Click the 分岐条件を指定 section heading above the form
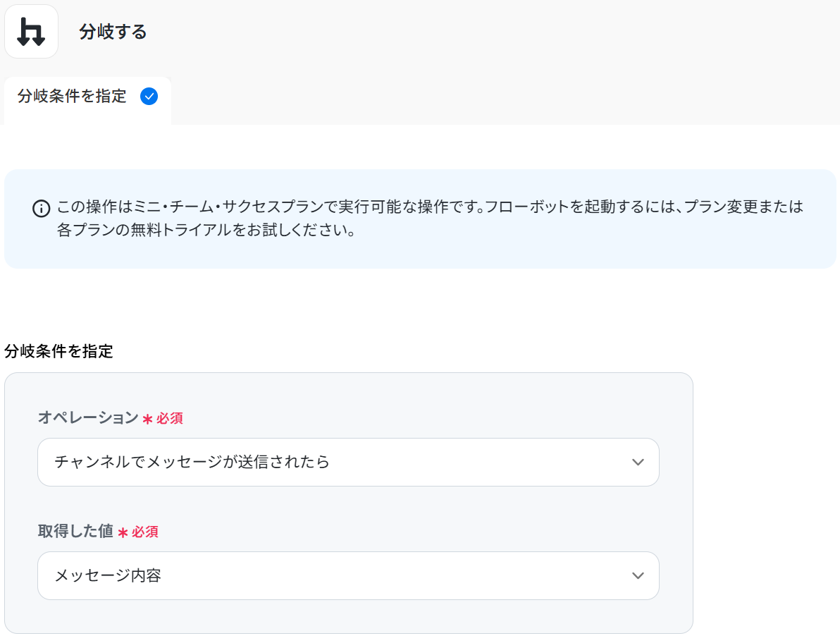 (x=58, y=351)
